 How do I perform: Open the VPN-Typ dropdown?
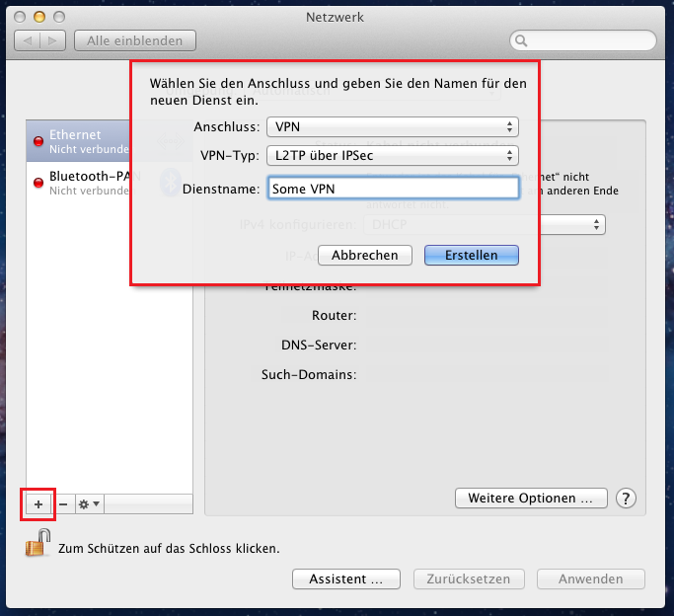(392, 155)
